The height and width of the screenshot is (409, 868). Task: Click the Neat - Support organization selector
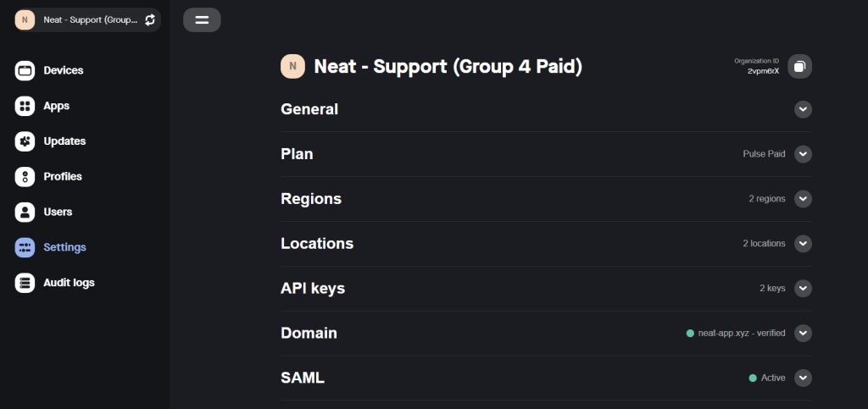pyautogui.click(x=81, y=19)
